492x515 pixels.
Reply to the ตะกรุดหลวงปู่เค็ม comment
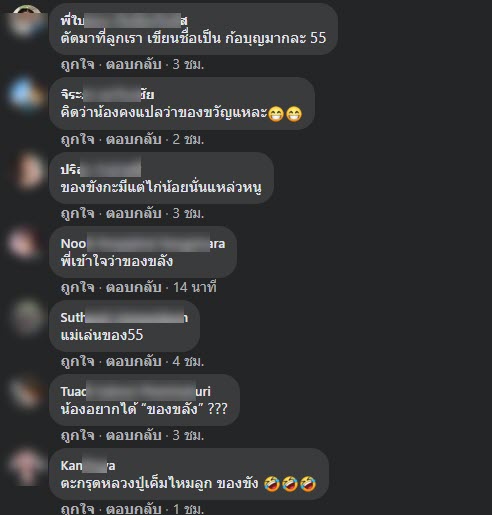pos(134,509)
